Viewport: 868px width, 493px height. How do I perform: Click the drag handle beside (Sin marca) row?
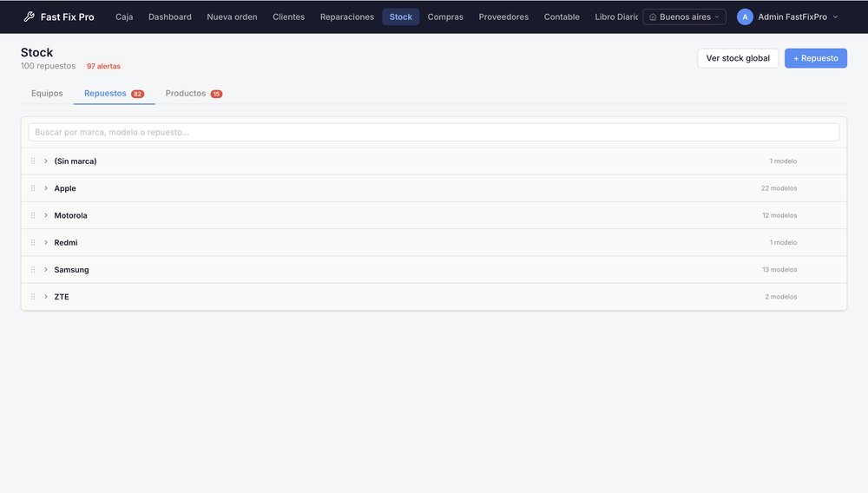33,161
